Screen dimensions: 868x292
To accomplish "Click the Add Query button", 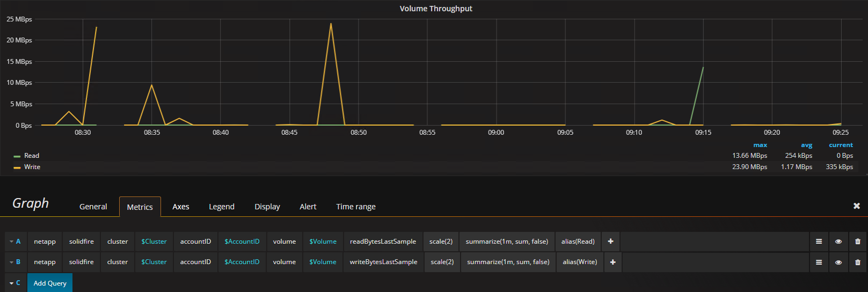I will click(x=50, y=283).
